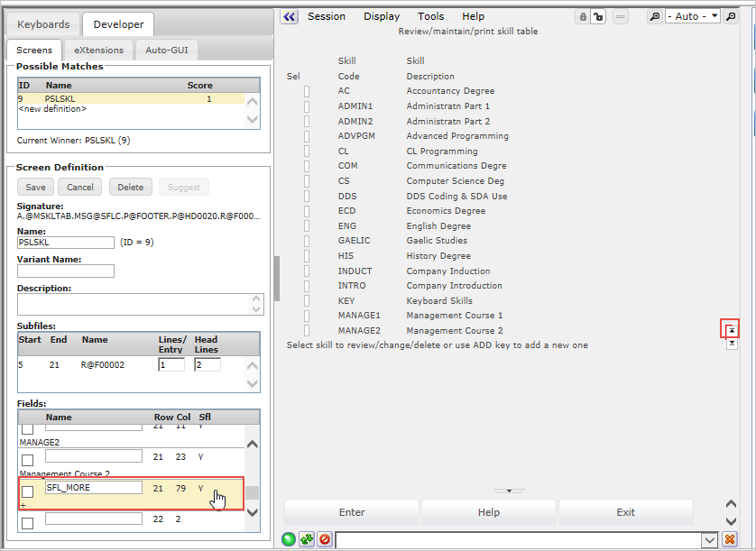Click the green status indicator ball

pos(289,539)
